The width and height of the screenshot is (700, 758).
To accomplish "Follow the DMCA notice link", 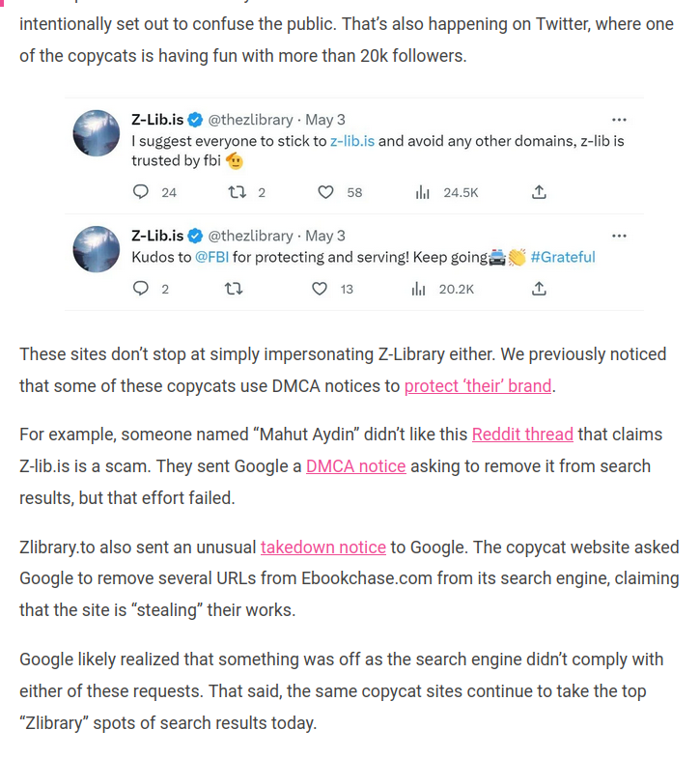I will coord(355,466).
